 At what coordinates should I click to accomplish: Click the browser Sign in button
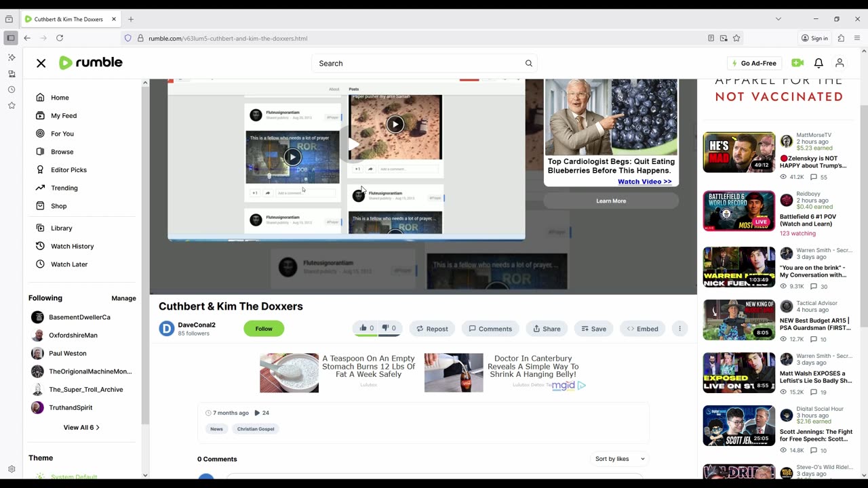[x=814, y=38]
